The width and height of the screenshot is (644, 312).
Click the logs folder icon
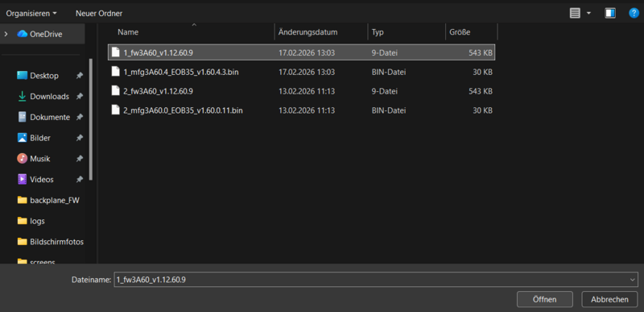click(x=23, y=221)
